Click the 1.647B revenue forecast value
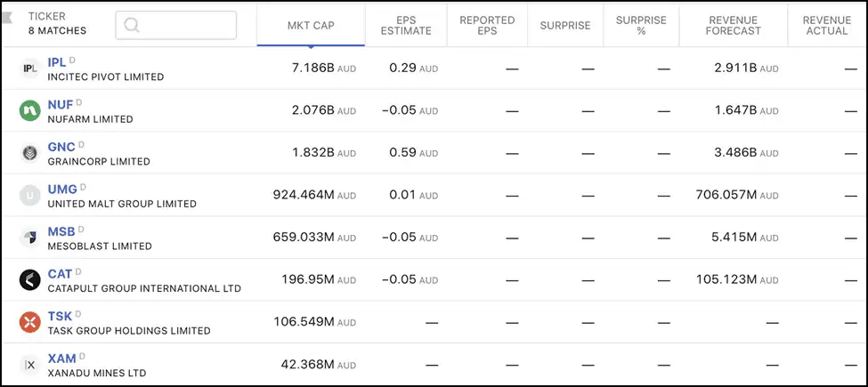Viewport: 868px width, 387px height. (735, 110)
